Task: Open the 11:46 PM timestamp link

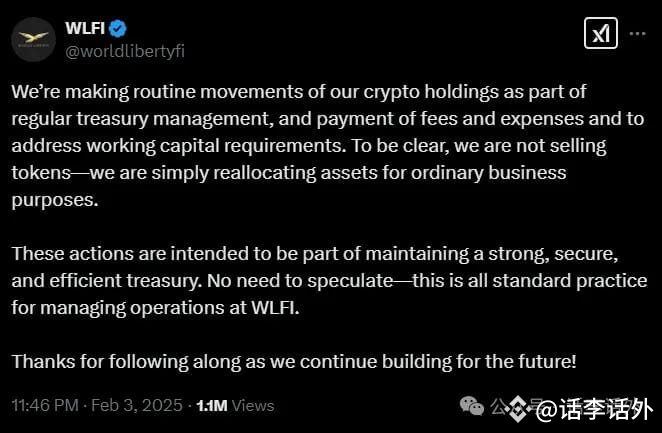Action: 45,405
